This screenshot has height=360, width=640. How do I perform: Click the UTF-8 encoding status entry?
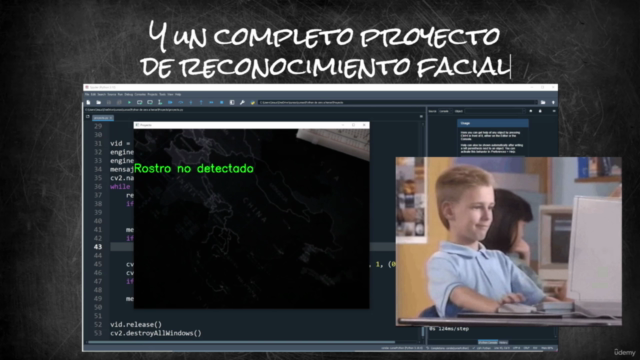[x=516, y=348]
